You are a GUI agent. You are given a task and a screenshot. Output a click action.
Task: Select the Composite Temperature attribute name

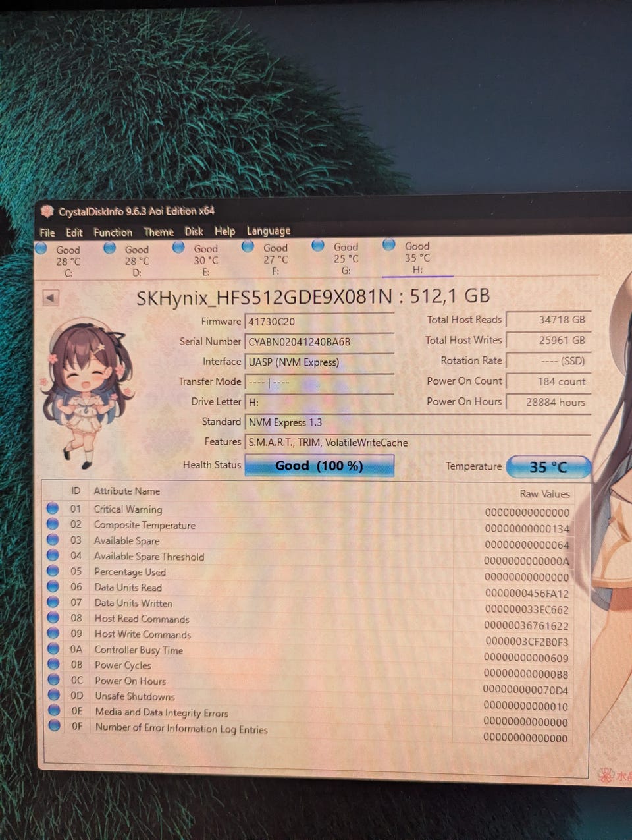click(x=145, y=525)
